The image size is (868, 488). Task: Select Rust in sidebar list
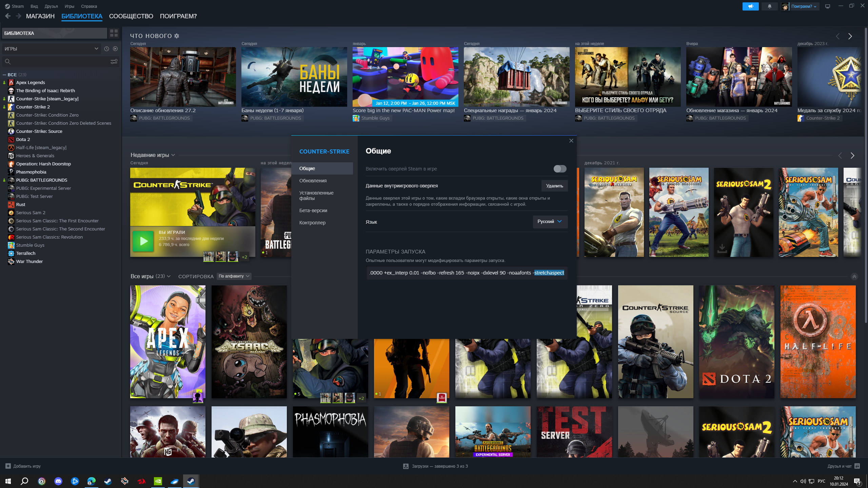click(x=21, y=204)
